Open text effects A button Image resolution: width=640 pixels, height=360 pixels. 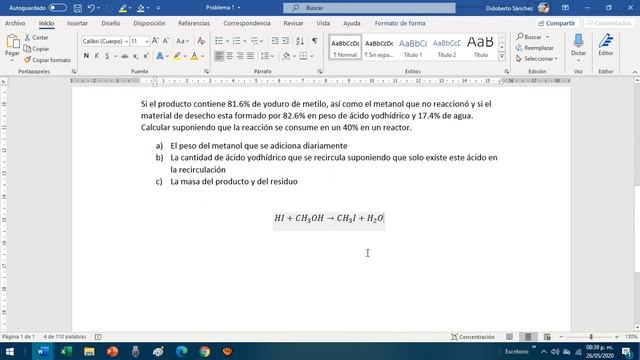tap(160, 56)
